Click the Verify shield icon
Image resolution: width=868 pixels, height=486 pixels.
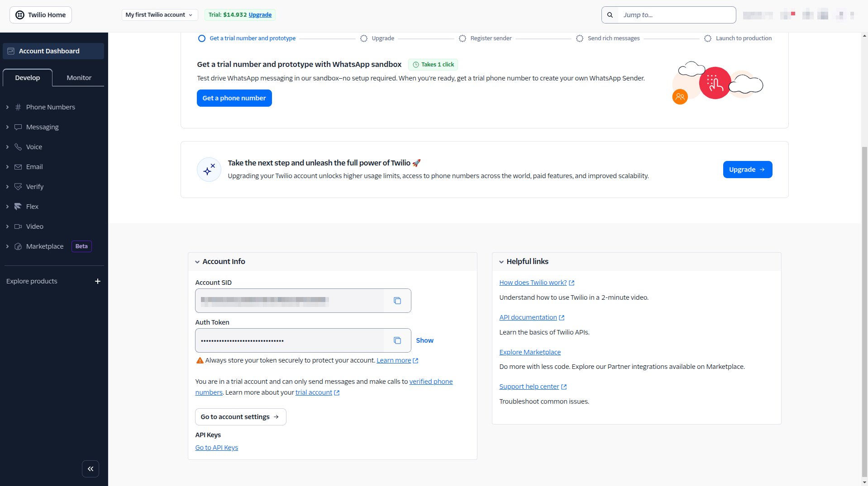(x=18, y=187)
